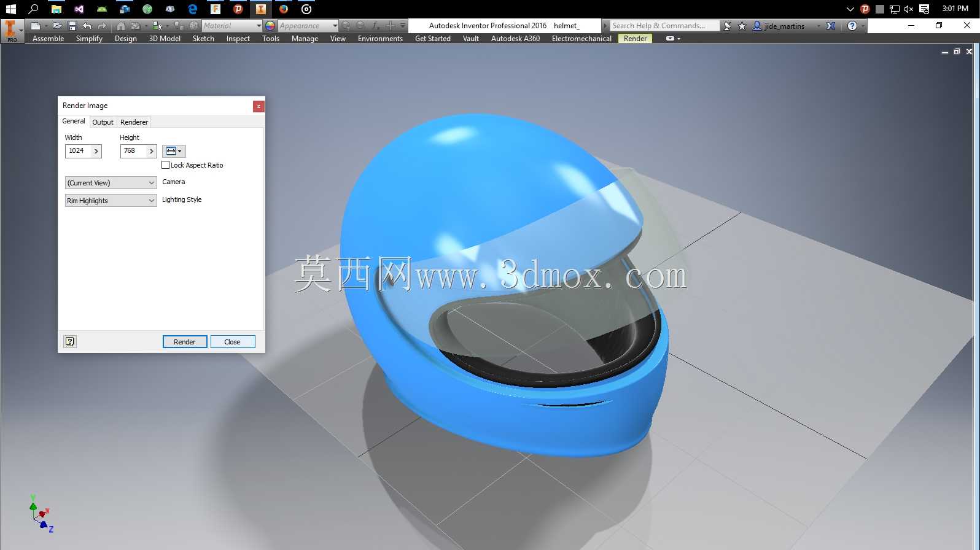Open File Explorer from taskbar
This screenshot has width=980, height=550.
click(x=56, y=9)
